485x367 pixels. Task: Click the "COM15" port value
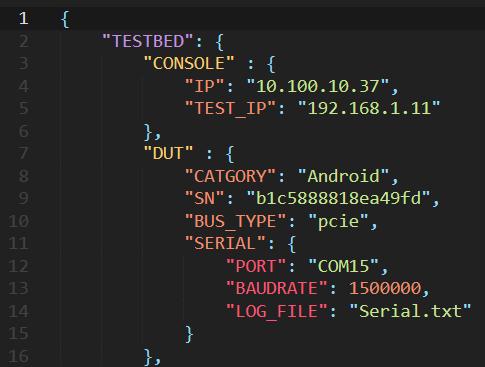click(343, 266)
